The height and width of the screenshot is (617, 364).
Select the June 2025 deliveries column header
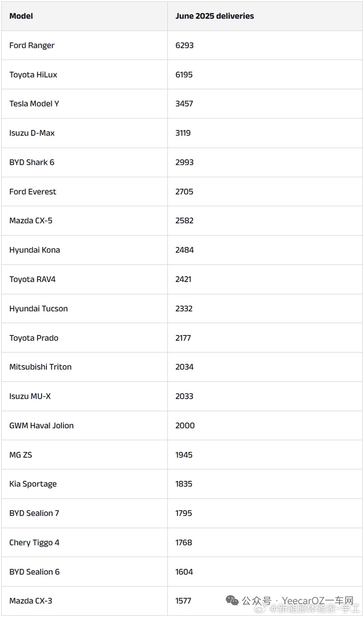point(215,16)
